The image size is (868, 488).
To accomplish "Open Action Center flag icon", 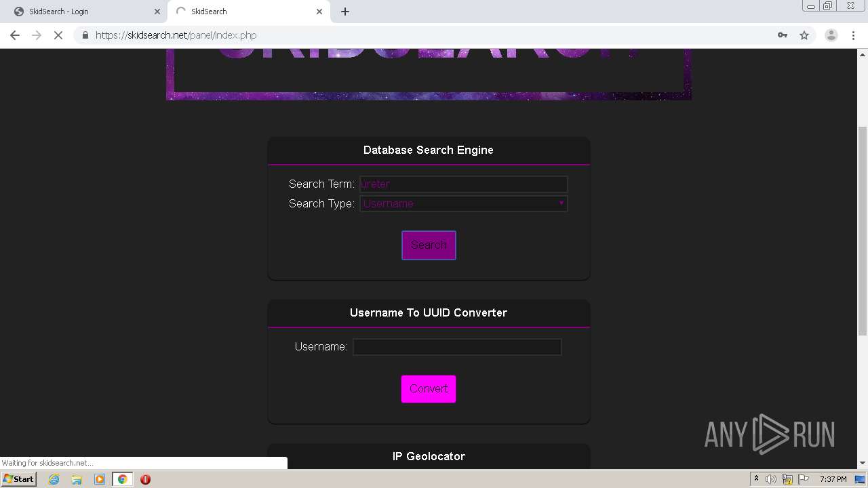I will click(x=804, y=479).
